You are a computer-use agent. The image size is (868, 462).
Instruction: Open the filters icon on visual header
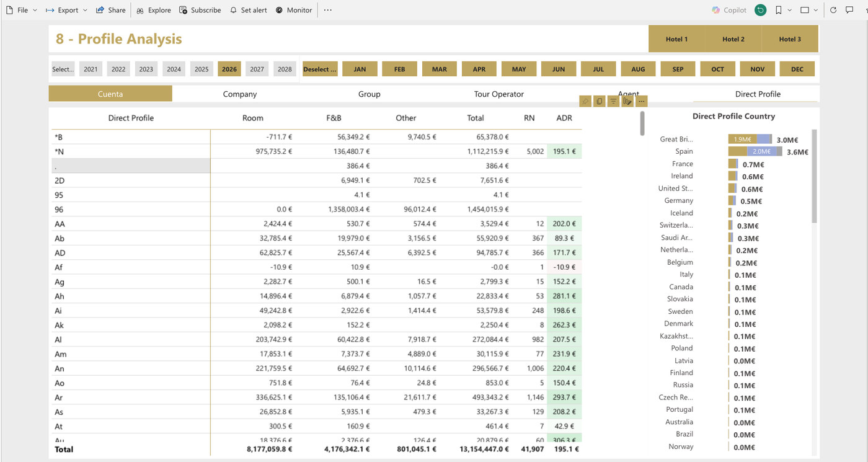pos(613,101)
